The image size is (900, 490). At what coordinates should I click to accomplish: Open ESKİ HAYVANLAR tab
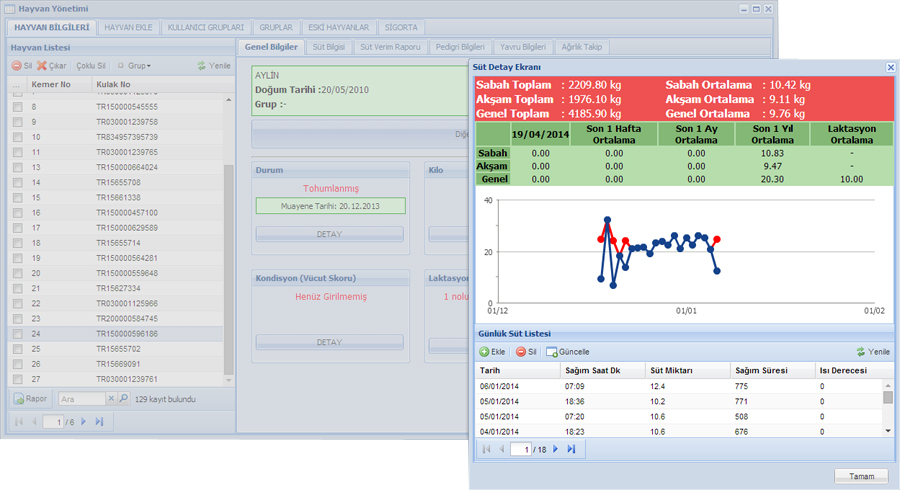coord(339,28)
